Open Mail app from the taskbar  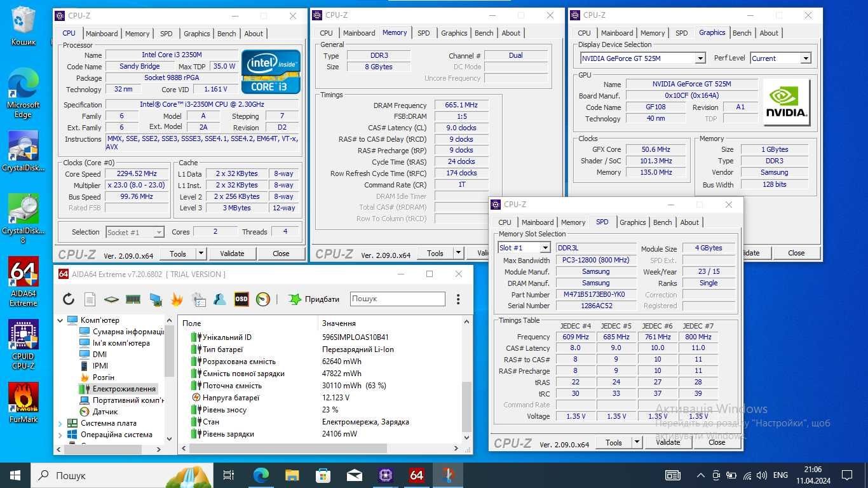coord(354,475)
